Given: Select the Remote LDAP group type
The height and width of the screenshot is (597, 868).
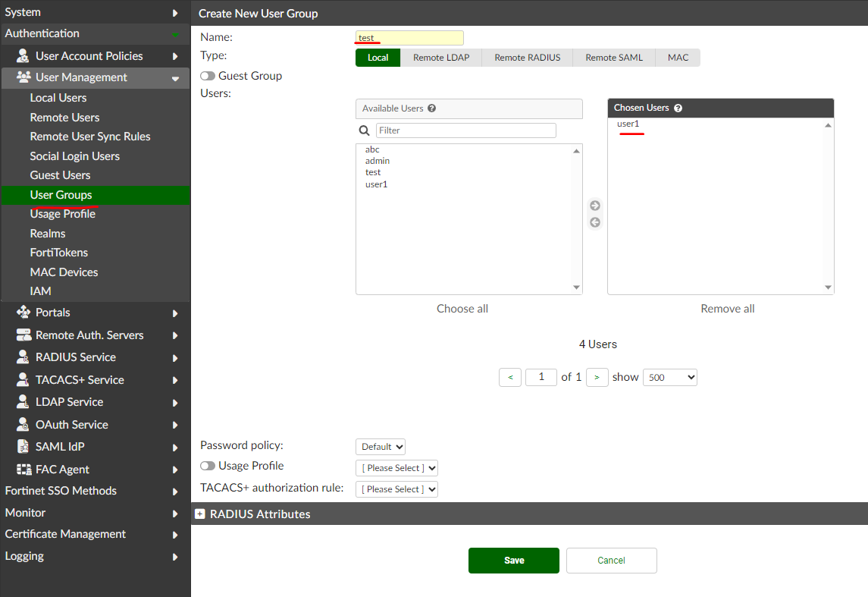Looking at the screenshot, I should click(x=440, y=58).
